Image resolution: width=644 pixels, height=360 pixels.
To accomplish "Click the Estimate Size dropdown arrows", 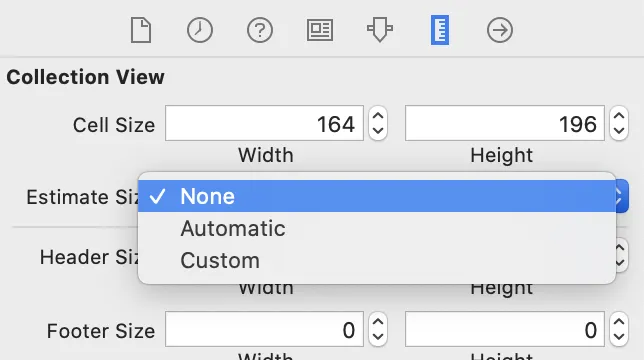I will click(x=622, y=196).
